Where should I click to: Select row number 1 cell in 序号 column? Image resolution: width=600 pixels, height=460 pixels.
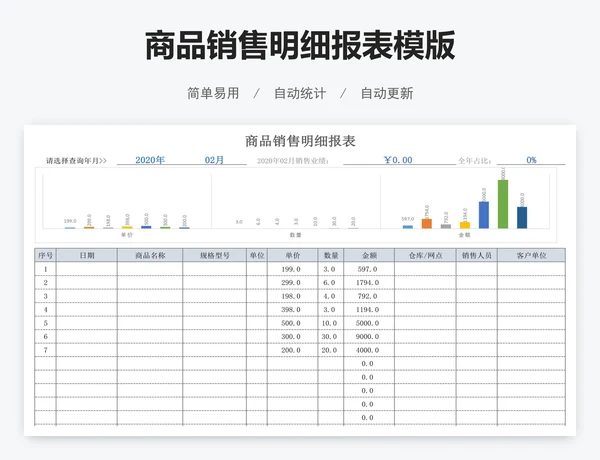coord(46,269)
